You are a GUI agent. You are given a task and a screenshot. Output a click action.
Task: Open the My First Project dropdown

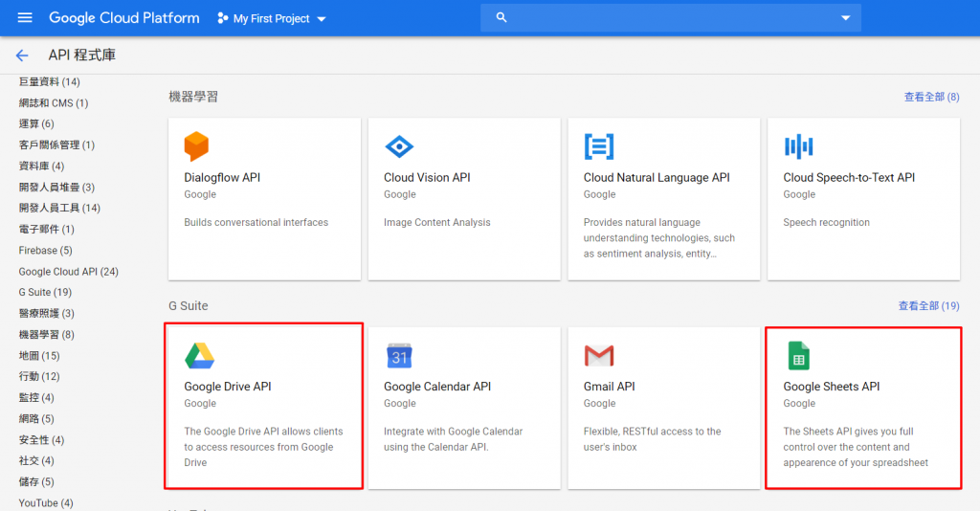pyautogui.click(x=271, y=19)
